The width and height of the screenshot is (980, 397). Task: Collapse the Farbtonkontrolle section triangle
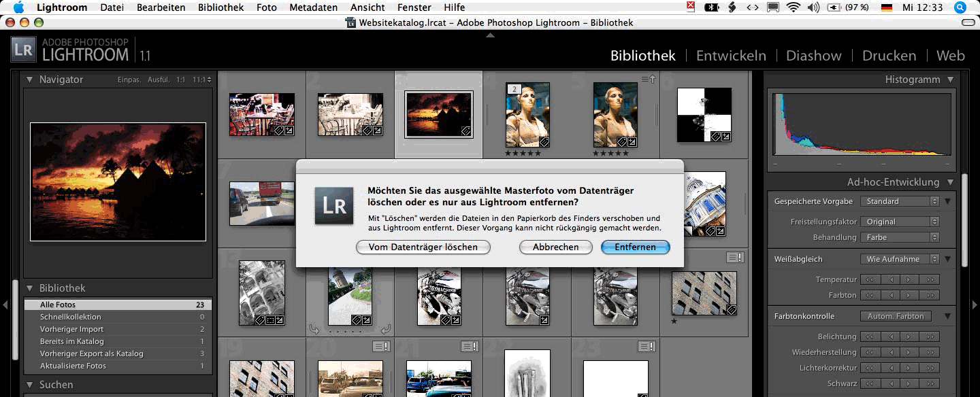click(947, 316)
